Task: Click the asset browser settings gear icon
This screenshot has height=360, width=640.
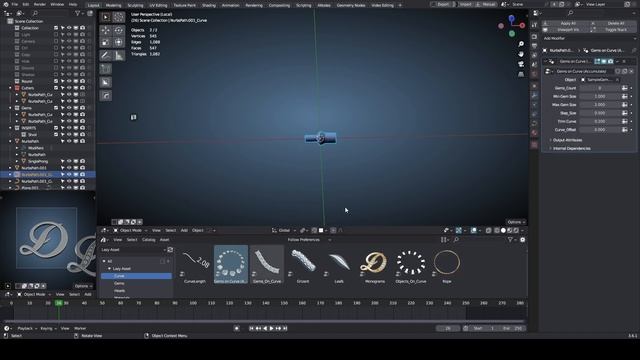Action: tap(522, 240)
